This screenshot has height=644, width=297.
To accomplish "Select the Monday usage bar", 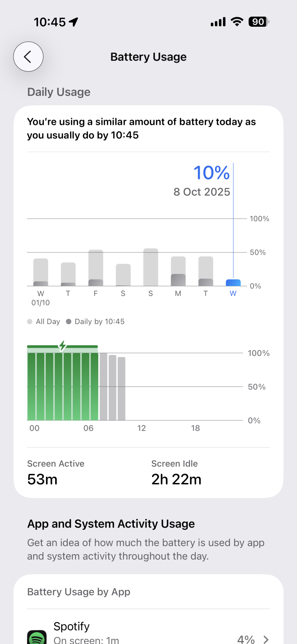I will pyautogui.click(x=178, y=271).
